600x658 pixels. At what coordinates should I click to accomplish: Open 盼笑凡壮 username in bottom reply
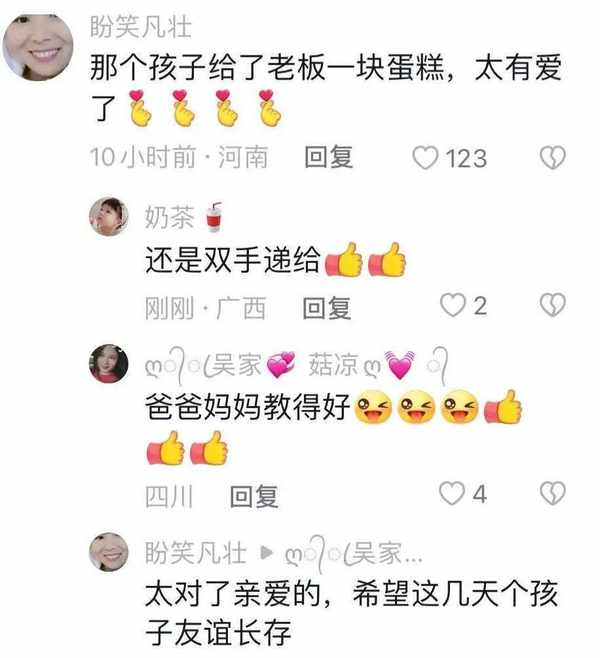196,553
